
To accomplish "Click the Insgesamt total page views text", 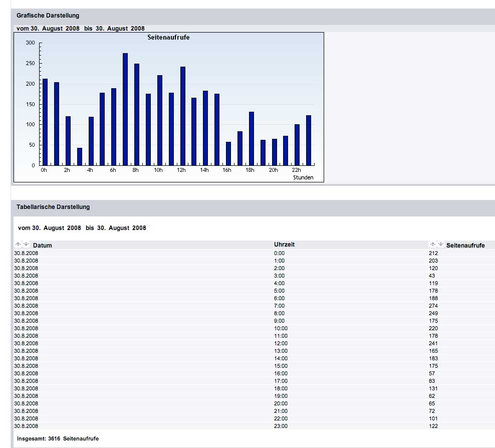I will pos(58,438).
